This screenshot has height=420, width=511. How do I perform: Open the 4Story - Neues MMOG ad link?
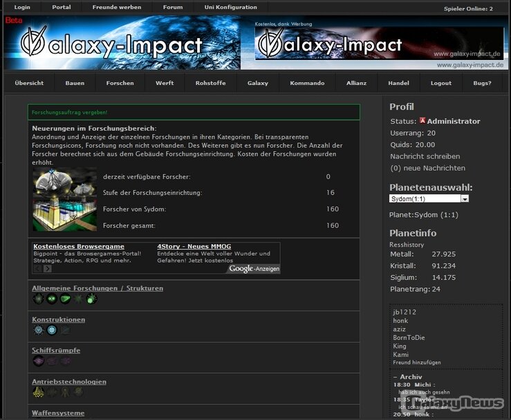tap(194, 247)
